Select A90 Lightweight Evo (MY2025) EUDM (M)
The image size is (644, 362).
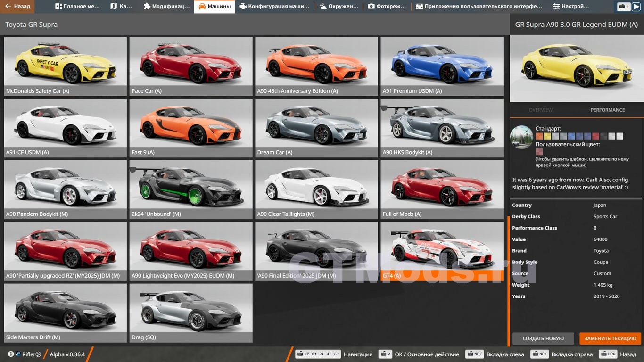191,252
